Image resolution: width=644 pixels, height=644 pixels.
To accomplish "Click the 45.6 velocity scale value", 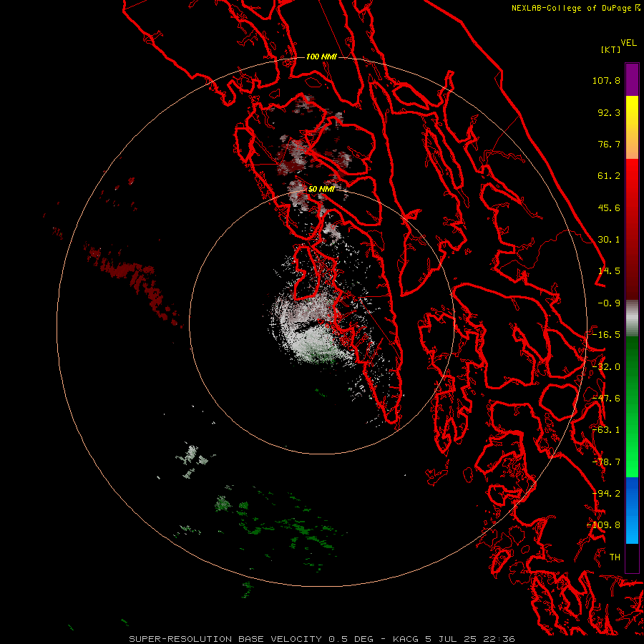I will point(609,208).
